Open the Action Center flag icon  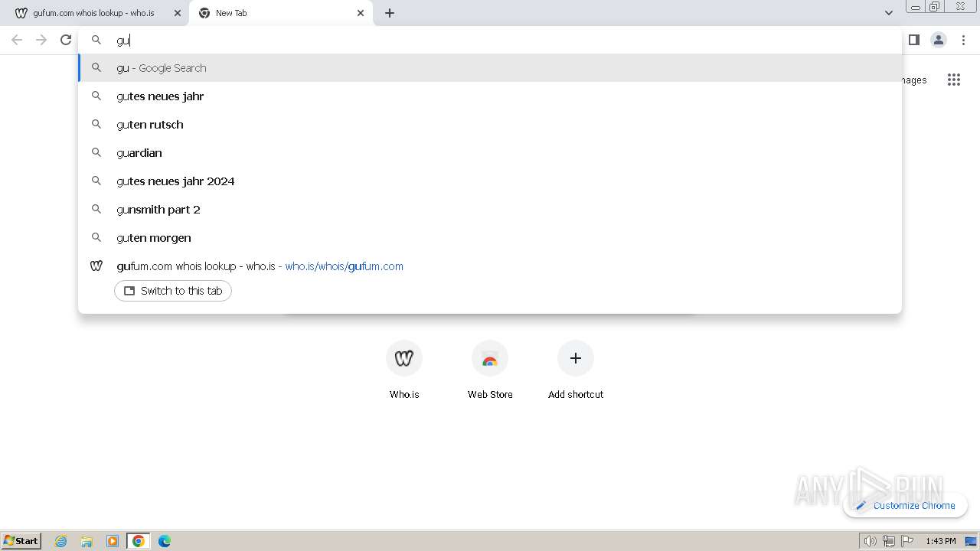907,541
